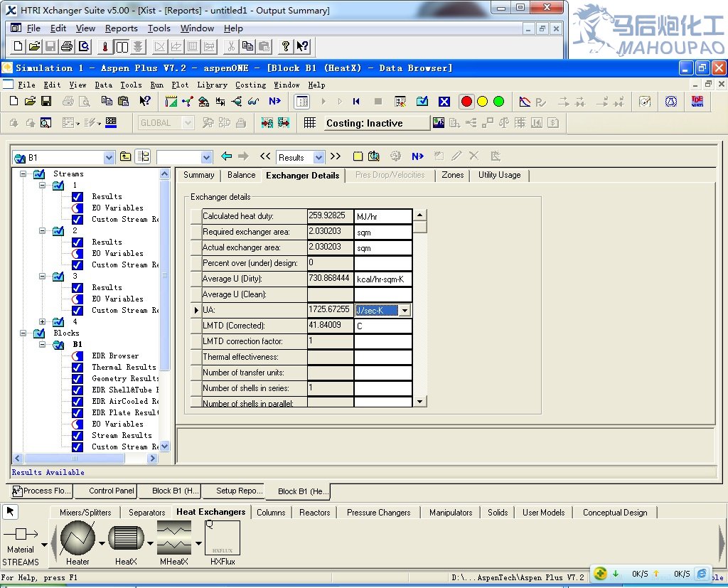Click the tree view toggle icon in Data Browser

[143, 156]
